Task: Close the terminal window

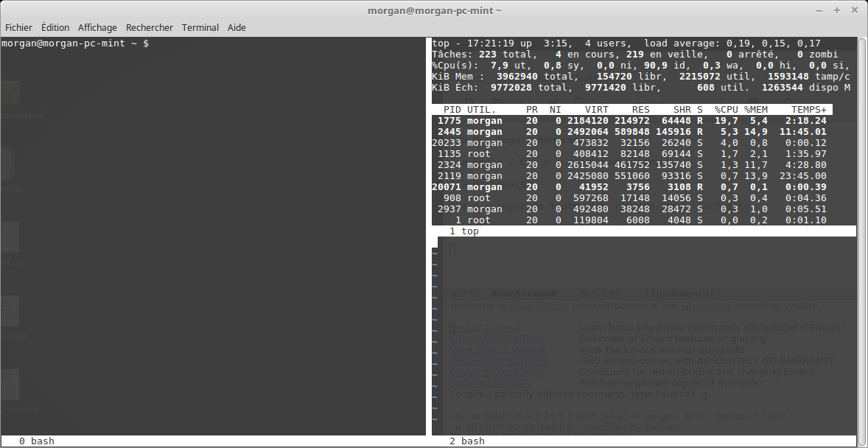Action: coord(854,10)
